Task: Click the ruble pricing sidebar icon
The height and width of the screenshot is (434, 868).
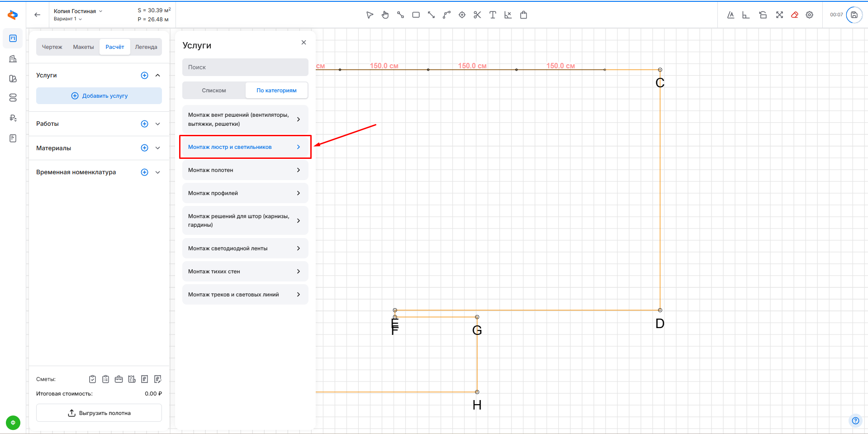Action: click(13, 118)
